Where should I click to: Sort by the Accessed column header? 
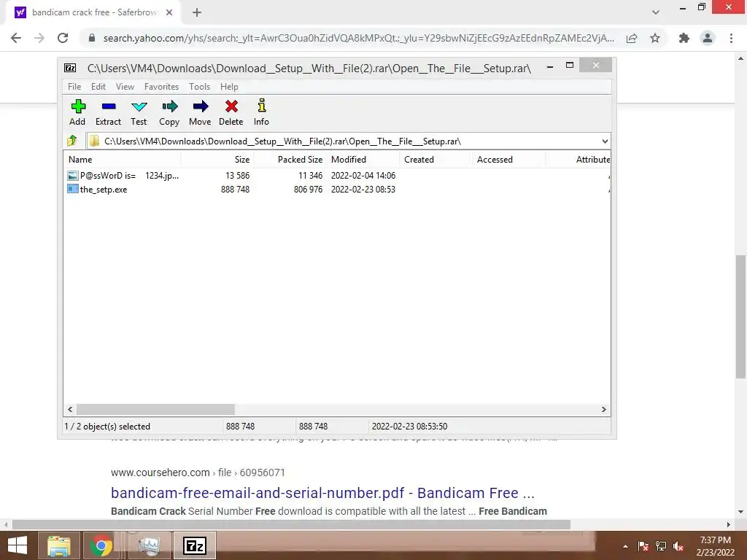point(508,160)
